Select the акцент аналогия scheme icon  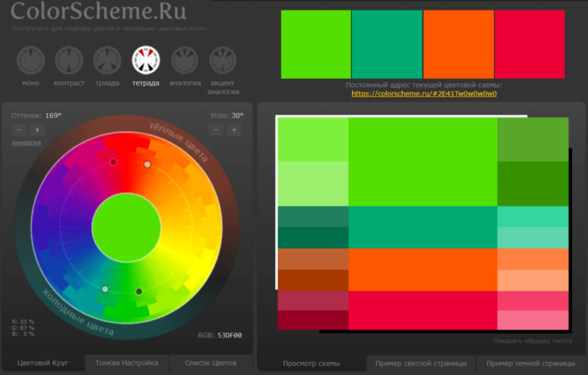click(x=223, y=60)
